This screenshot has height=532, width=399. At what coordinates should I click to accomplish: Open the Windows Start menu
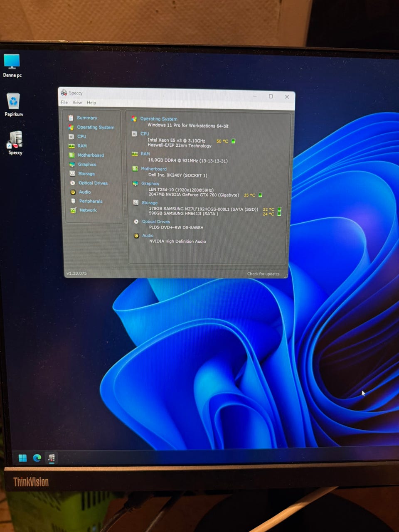pos(23,458)
